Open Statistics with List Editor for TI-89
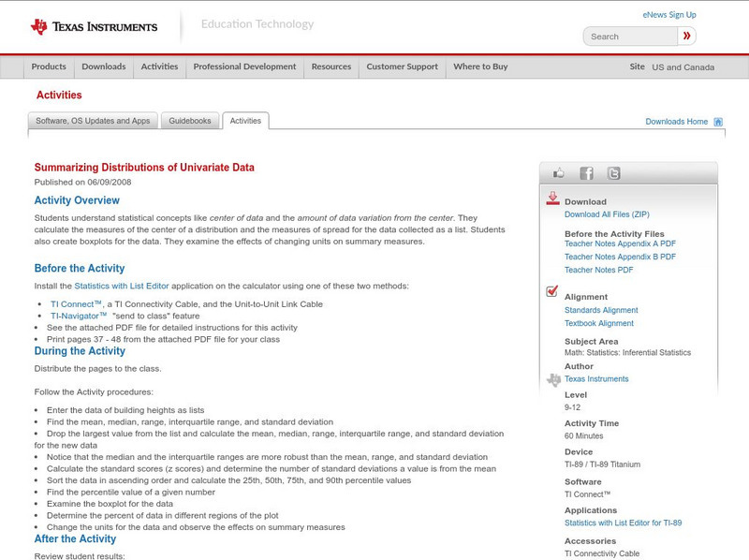Screen dimensions: 749x560 coord(623,523)
